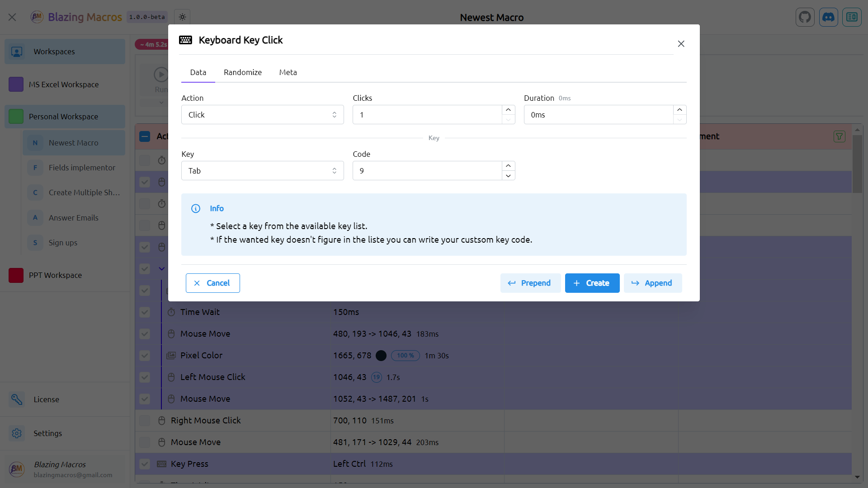The height and width of the screenshot is (488, 868).
Task: Switch to the Meta tab
Action: 288,72
